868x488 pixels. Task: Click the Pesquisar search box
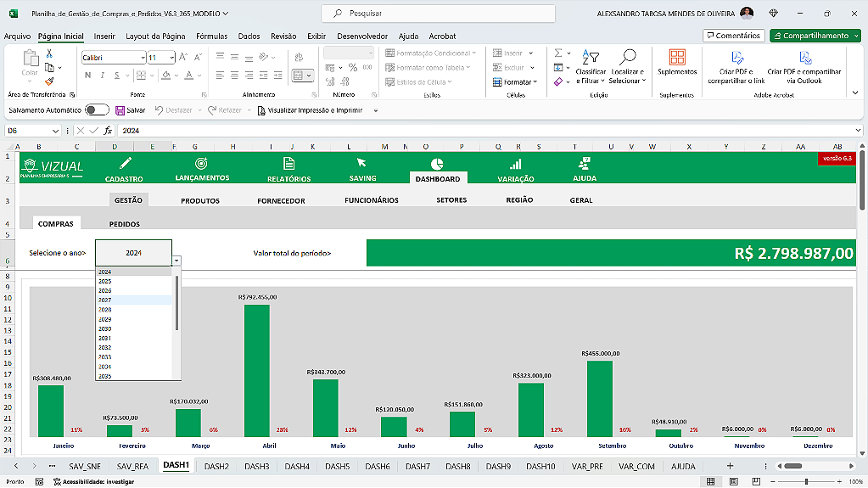[x=439, y=14]
